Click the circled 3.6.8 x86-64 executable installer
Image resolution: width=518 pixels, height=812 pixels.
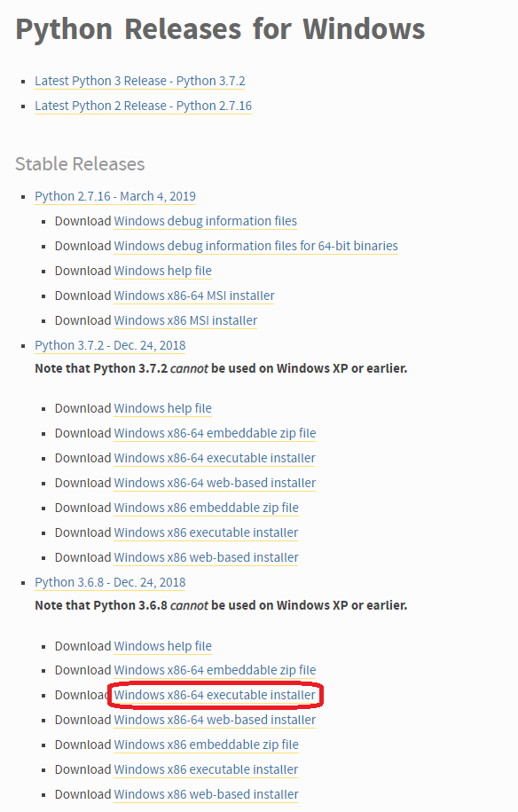click(215, 696)
